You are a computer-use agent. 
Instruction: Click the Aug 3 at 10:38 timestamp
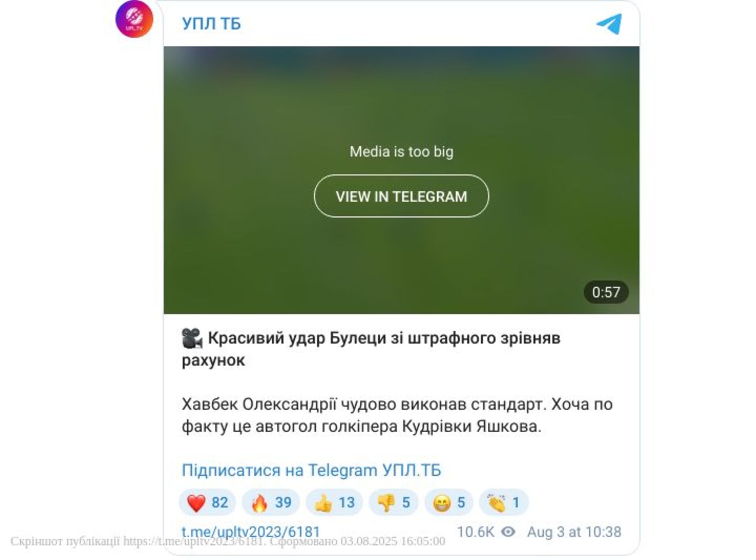574,532
